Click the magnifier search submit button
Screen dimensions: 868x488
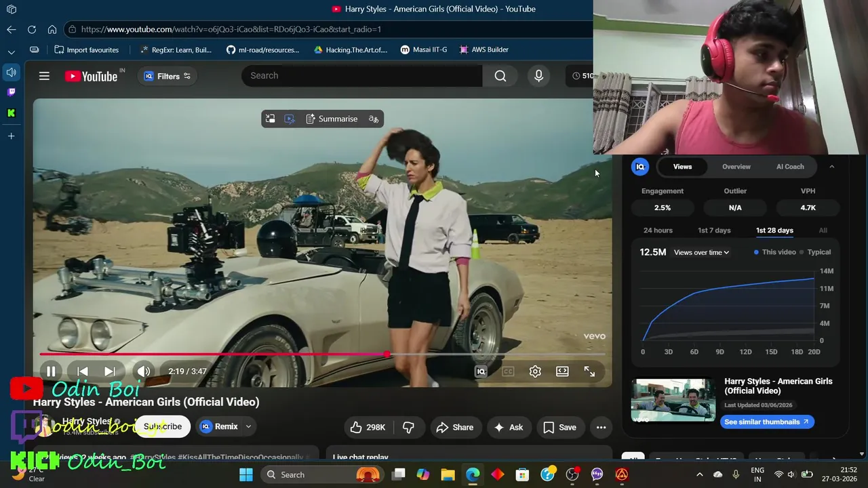pyautogui.click(x=500, y=75)
